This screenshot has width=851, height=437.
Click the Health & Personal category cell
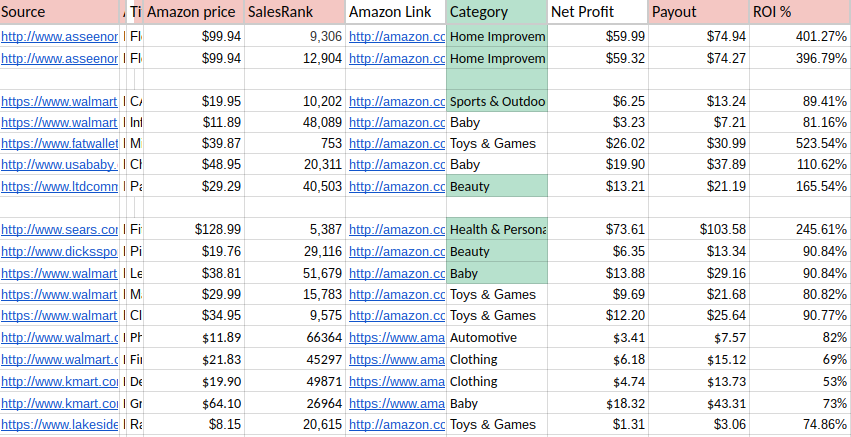pos(497,230)
